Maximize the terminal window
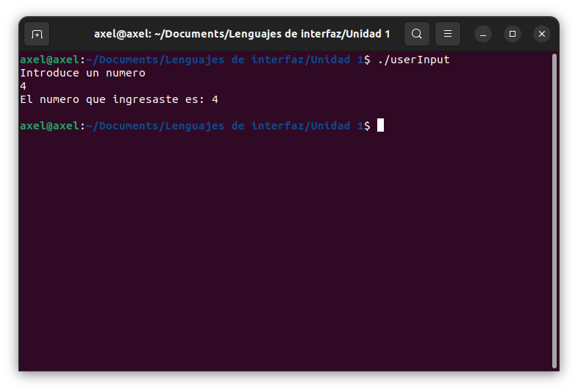Screen dimensions: 578x392 tap(513, 34)
